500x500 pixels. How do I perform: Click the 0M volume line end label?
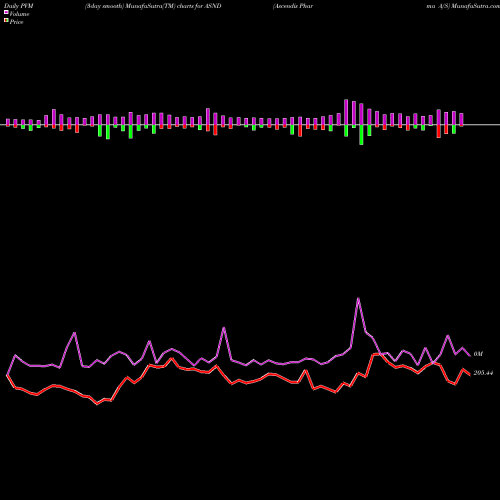pyautogui.click(x=478, y=354)
